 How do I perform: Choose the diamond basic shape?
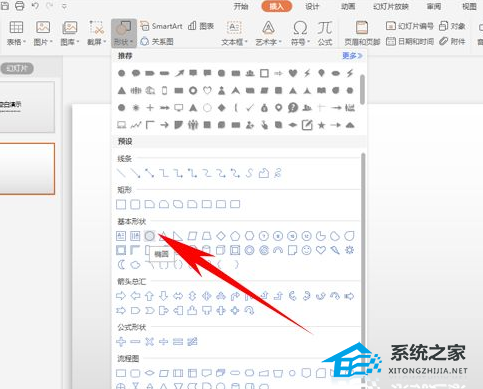point(221,236)
